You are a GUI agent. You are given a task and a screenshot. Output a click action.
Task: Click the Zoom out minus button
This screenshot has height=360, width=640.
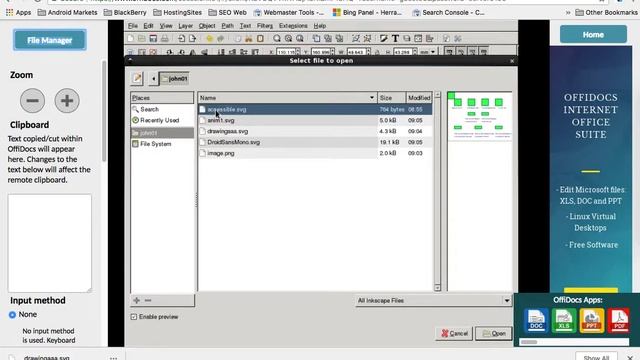pyautogui.click(x=33, y=100)
